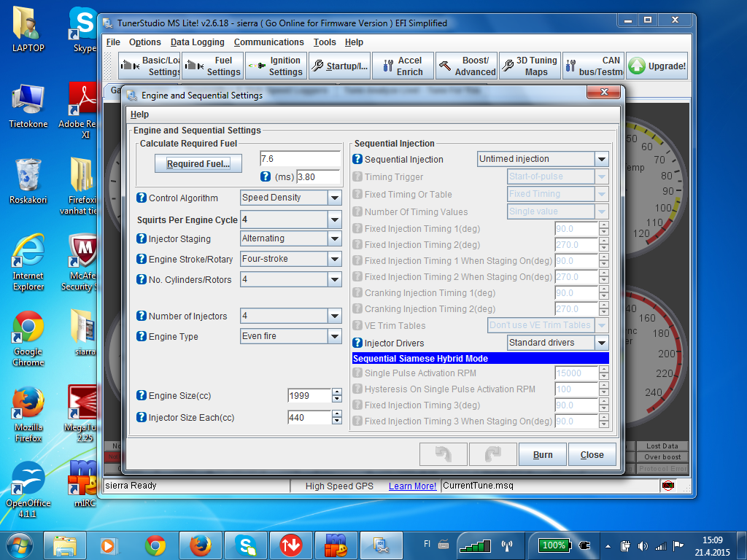Open Injector Staging dropdown (Alternating)
747x560 pixels.
click(290, 238)
